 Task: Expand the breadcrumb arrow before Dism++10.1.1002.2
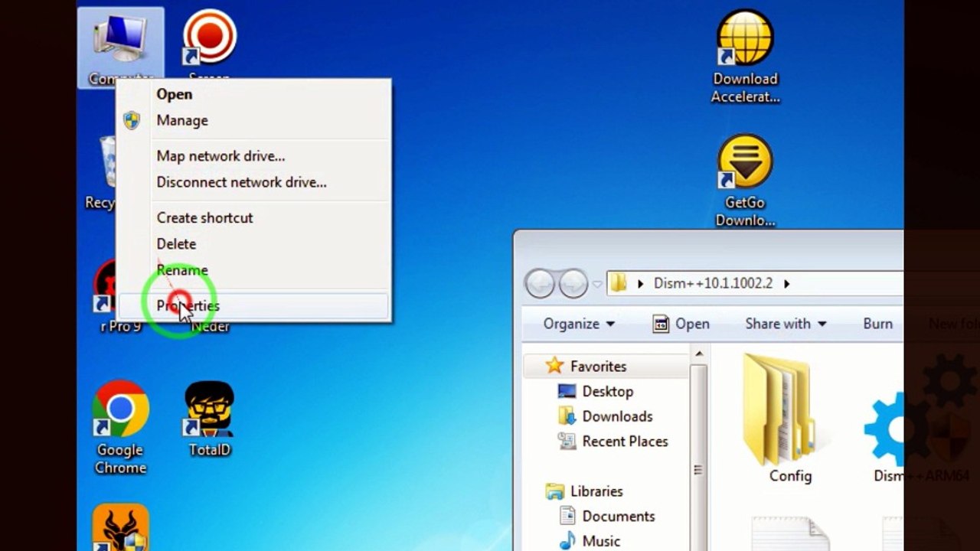click(x=640, y=284)
